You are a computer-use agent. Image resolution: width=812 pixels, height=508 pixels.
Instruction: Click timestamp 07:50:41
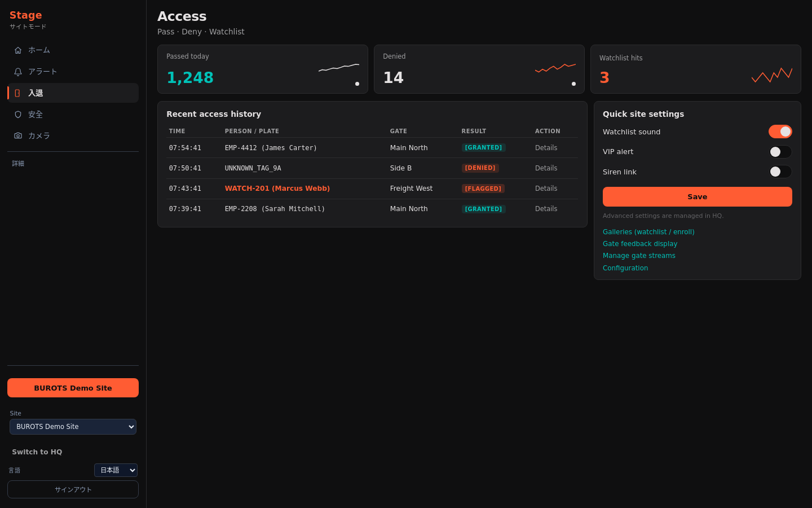click(x=185, y=168)
